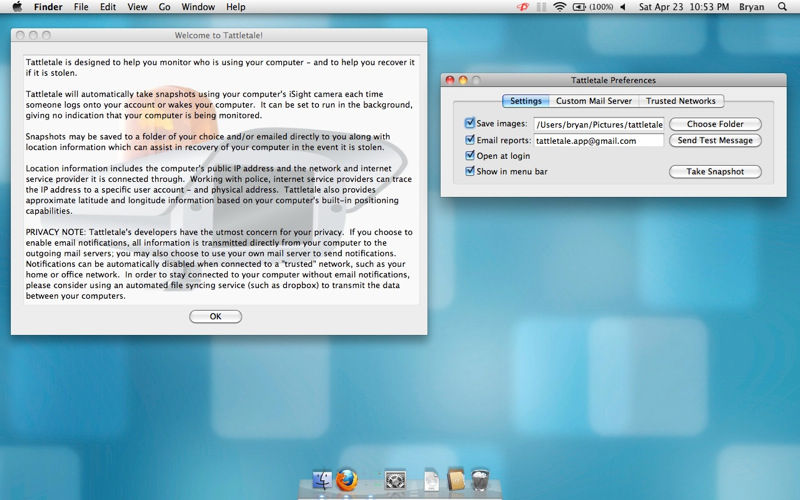Disable Open at login
Viewport: 800px width, 500px height.
(470, 156)
